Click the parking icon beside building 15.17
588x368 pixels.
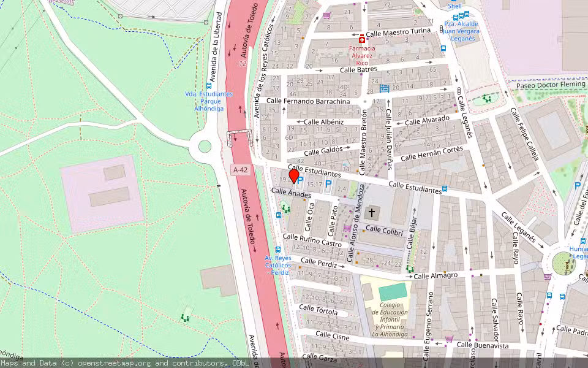click(x=328, y=184)
